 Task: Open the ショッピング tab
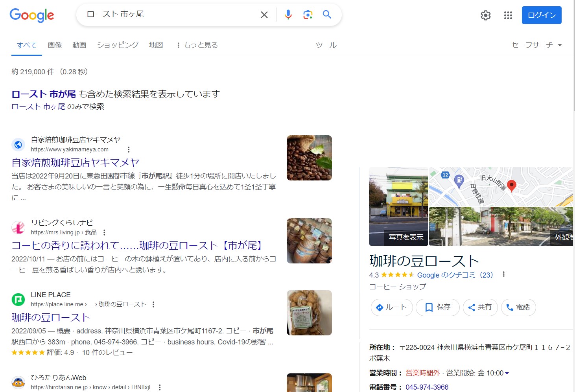click(118, 45)
